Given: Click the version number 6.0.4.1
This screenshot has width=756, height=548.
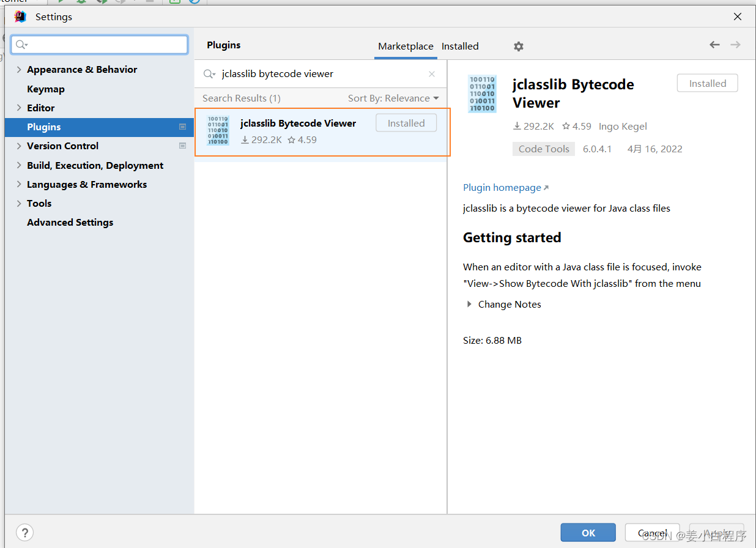Looking at the screenshot, I should 598,149.
